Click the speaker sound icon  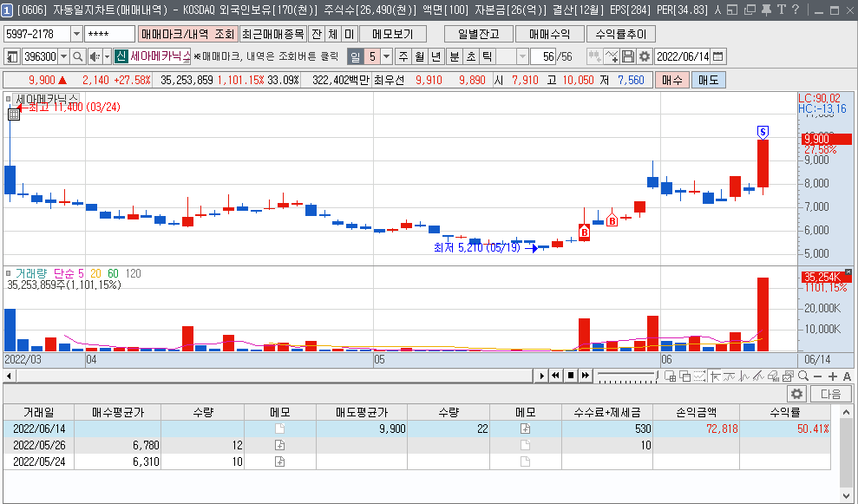tap(95, 56)
